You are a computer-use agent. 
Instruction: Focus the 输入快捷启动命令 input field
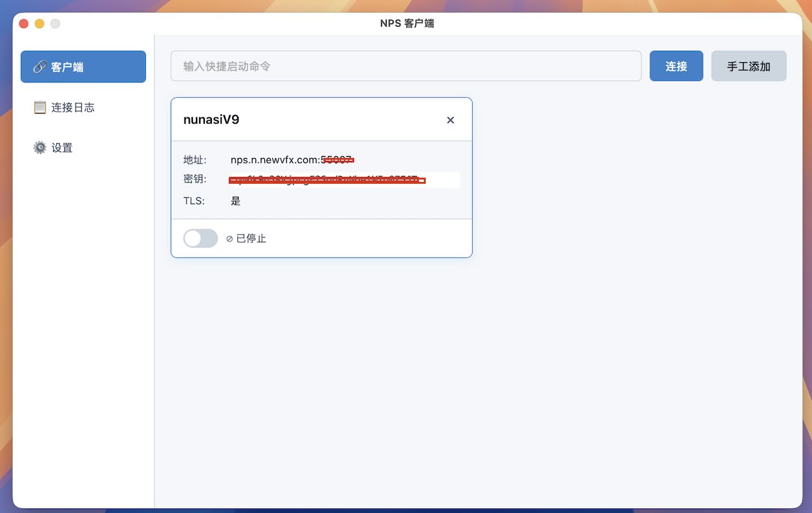point(406,66)
